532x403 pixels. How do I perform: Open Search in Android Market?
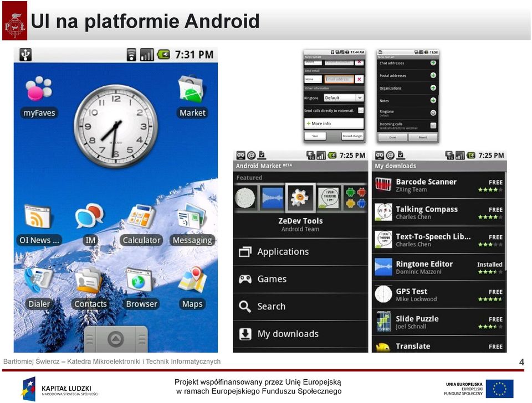300,307
